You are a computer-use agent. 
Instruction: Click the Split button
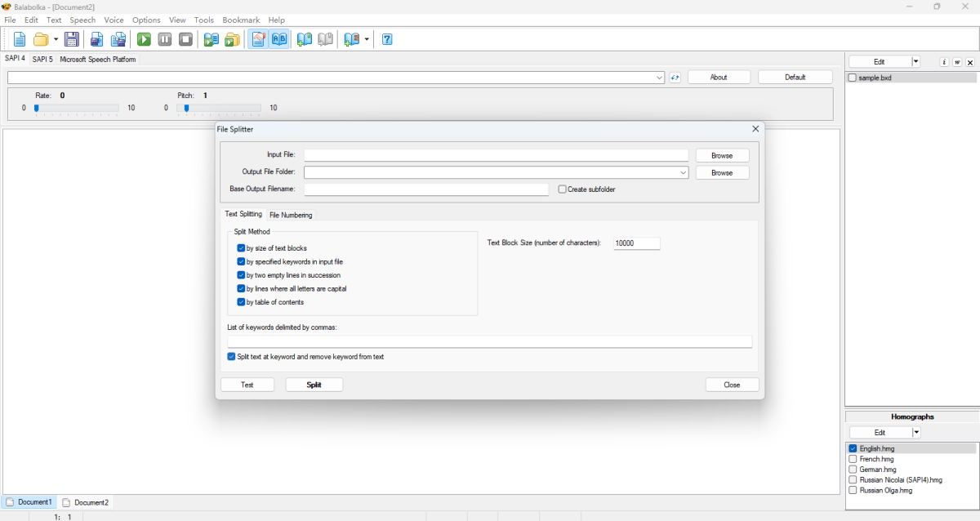314,385
